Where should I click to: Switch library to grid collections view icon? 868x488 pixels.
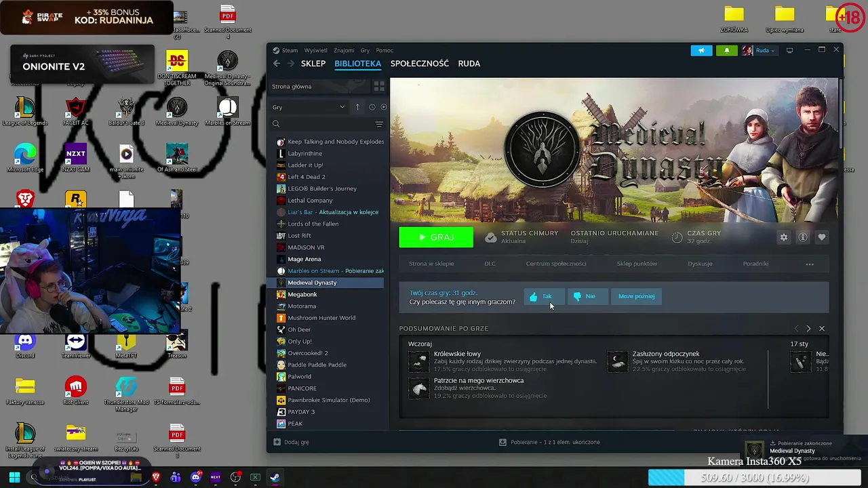pos(379,86)
